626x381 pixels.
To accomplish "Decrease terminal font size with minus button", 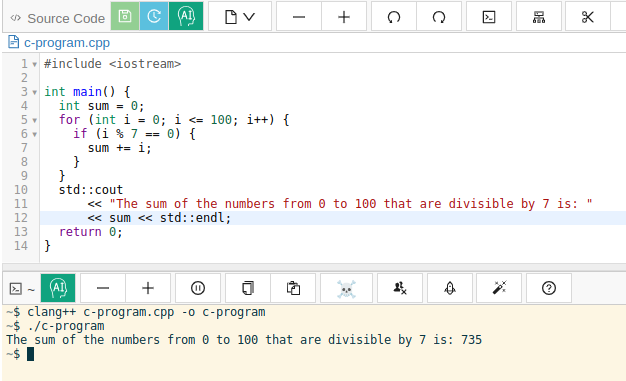I will (103, 288).
